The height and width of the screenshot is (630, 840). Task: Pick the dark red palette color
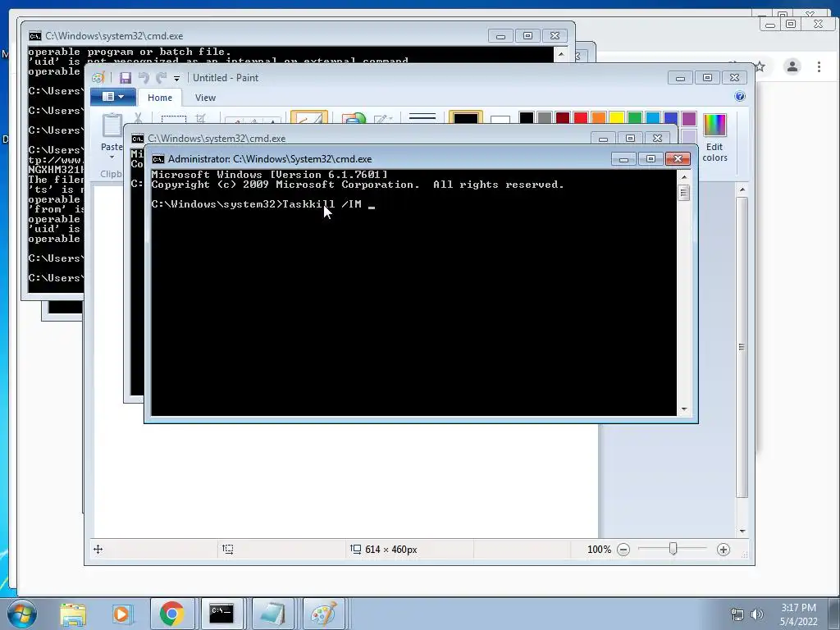click(563, 118)
